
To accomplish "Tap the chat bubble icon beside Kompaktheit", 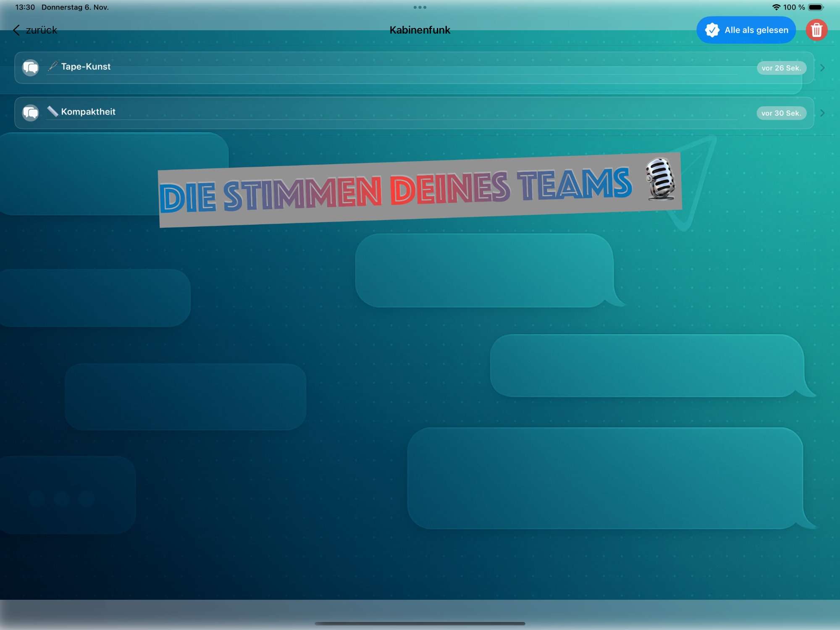I will coord(31,113).
